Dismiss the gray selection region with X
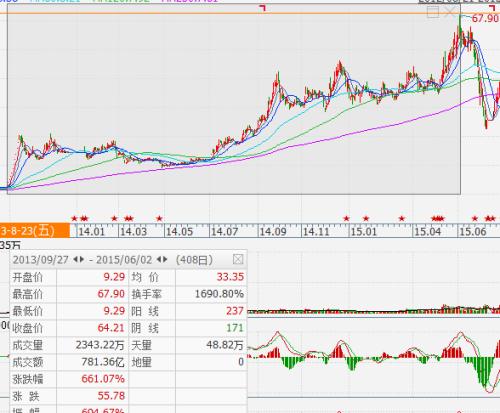The image size is (500, 413). (x=450, y=12)
